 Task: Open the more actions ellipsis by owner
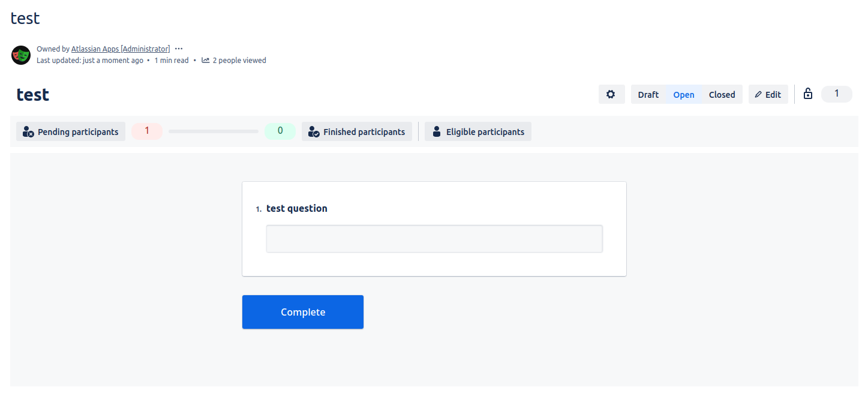pos(179,49)
